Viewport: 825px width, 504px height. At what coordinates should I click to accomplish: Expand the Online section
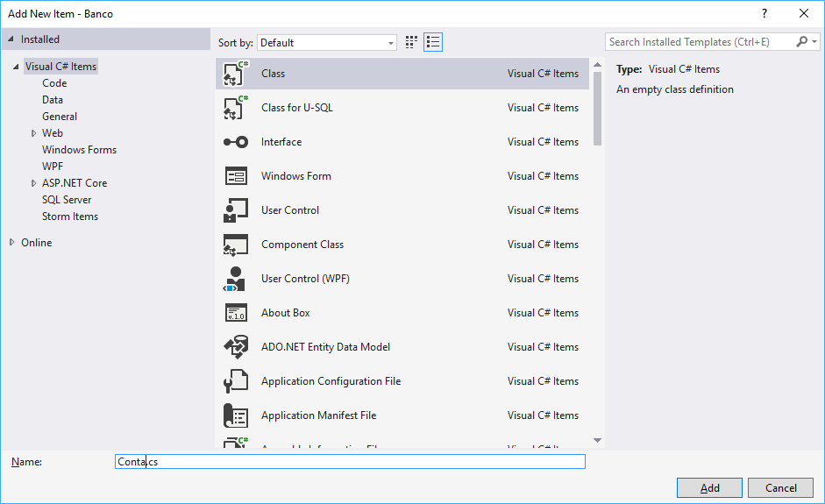coord(11,242)
